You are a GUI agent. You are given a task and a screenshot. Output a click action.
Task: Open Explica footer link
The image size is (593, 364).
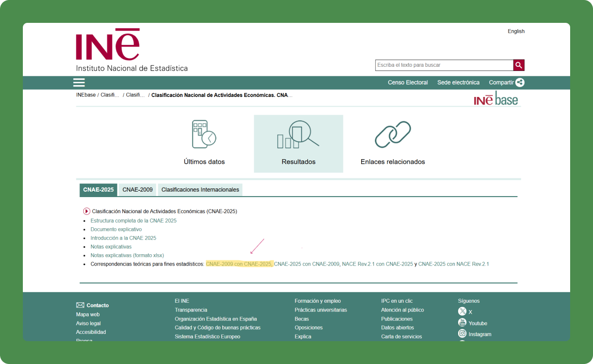click(303, 337)
